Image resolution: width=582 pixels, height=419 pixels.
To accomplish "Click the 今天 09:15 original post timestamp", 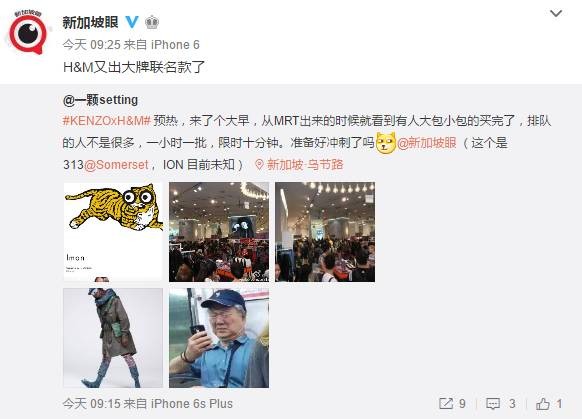I will click(x=91, y=404).
